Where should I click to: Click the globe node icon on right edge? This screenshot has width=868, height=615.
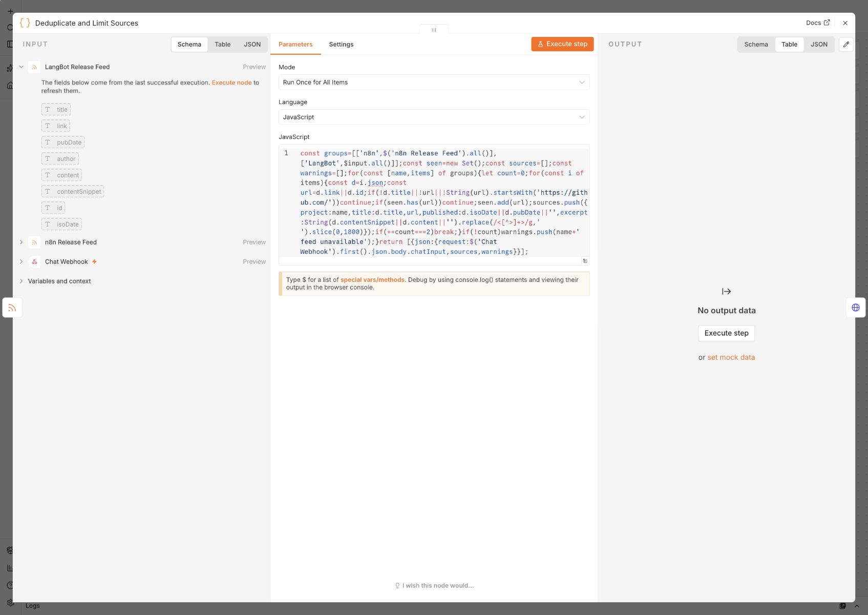coord(855,307)
